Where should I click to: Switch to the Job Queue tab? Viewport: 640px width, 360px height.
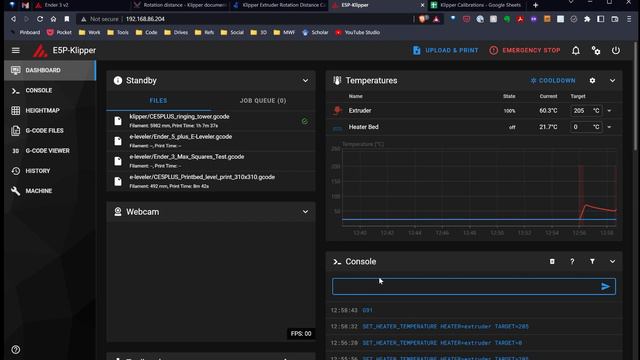[x=263, y=100]
